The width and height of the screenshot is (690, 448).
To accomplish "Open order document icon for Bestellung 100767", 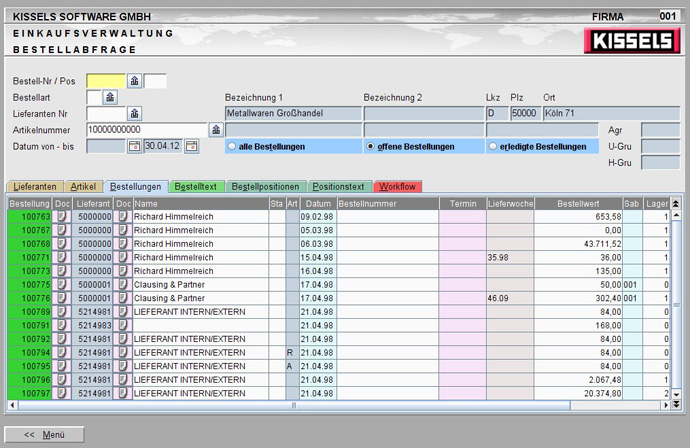I will click(62, 230).
